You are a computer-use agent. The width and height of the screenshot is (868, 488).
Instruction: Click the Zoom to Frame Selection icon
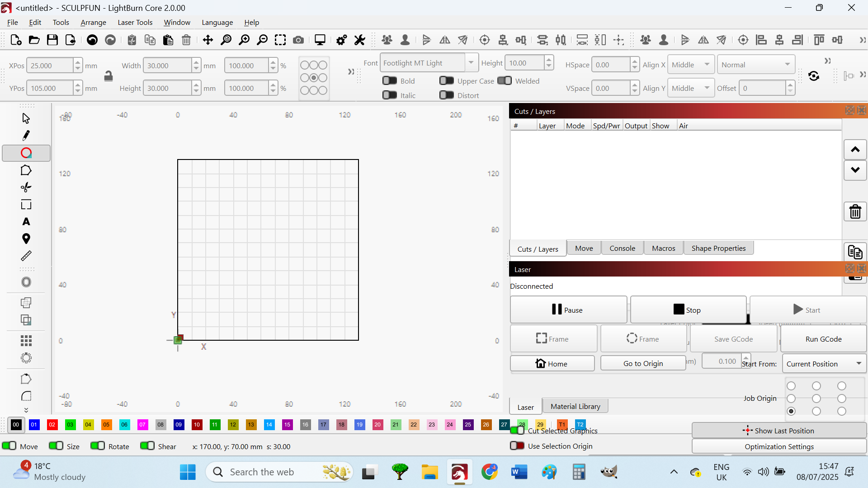[280, 40]
